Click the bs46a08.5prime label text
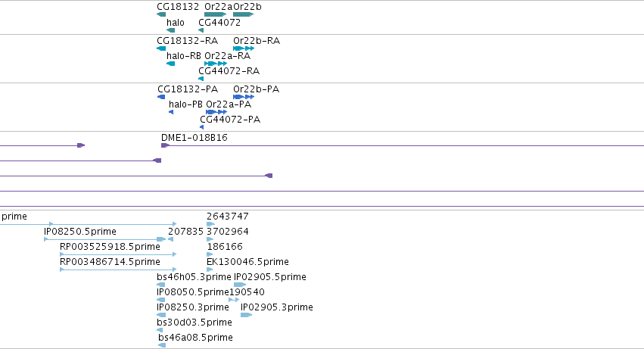The image size is (644, 349). [195, 338]
